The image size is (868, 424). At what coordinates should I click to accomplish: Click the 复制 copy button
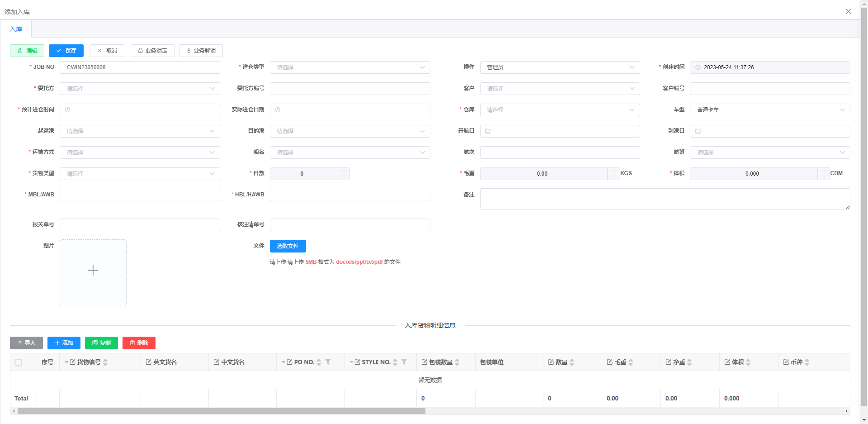coord(101,343)
